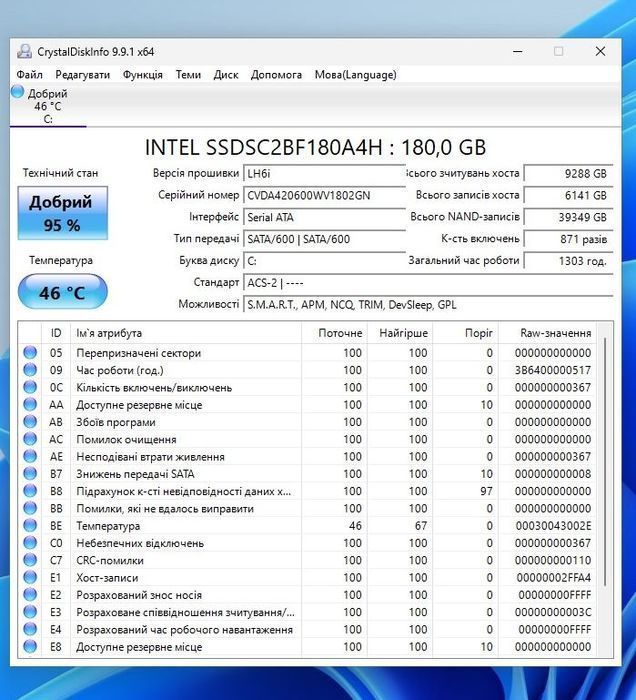Click the firmware version field LH6i

pos(324,173)
